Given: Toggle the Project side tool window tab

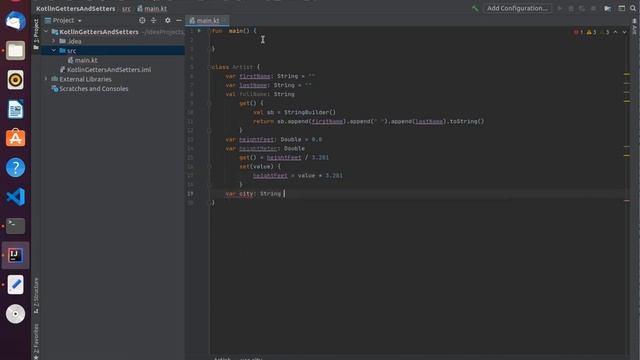Looking at the screenshot, I should click(36, 34).
